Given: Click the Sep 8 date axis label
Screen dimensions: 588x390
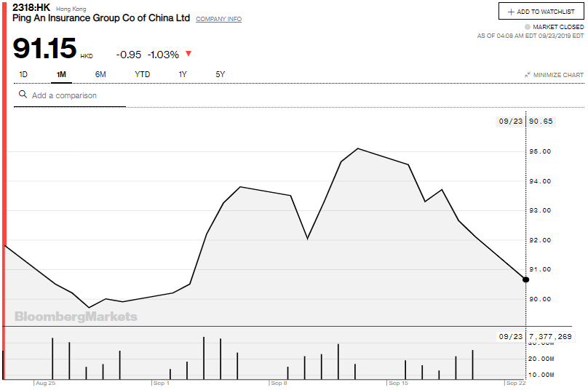Looking at the screenshot, I should tap(279, 383).
